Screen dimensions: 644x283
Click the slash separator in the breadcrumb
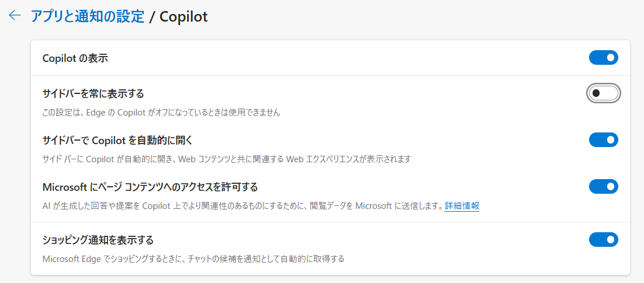pos(152,16)
